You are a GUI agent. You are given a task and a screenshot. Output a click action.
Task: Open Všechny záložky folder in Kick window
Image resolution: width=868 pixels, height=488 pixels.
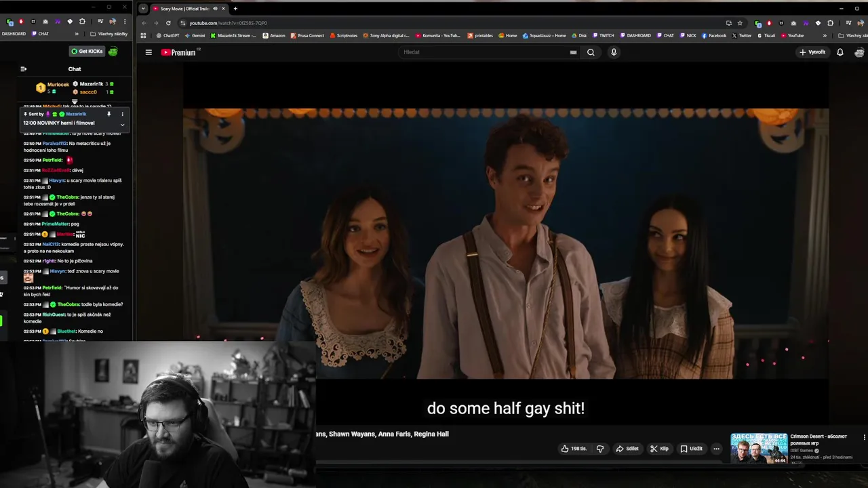[x=108, y=34]
